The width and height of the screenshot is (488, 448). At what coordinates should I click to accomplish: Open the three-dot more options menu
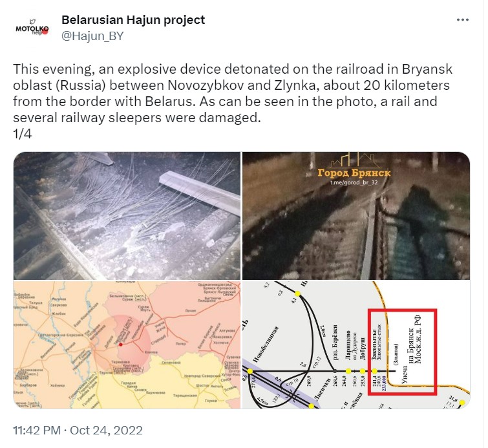[463, 20]
